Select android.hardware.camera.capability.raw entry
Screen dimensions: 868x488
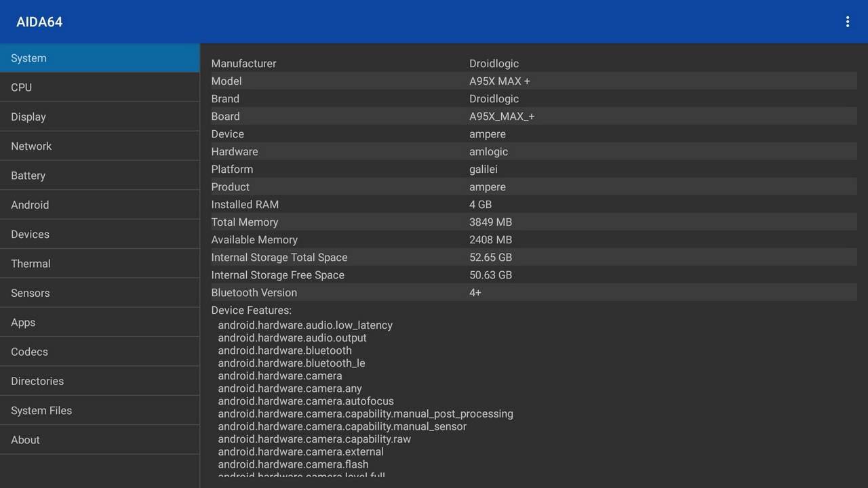[314, 439]
